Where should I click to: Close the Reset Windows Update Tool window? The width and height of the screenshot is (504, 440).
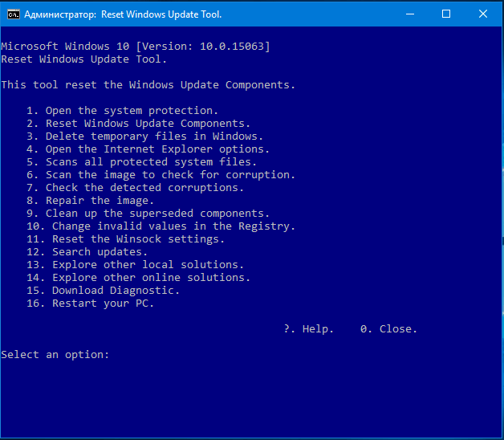pyautogui.click(x=483, y=14)
